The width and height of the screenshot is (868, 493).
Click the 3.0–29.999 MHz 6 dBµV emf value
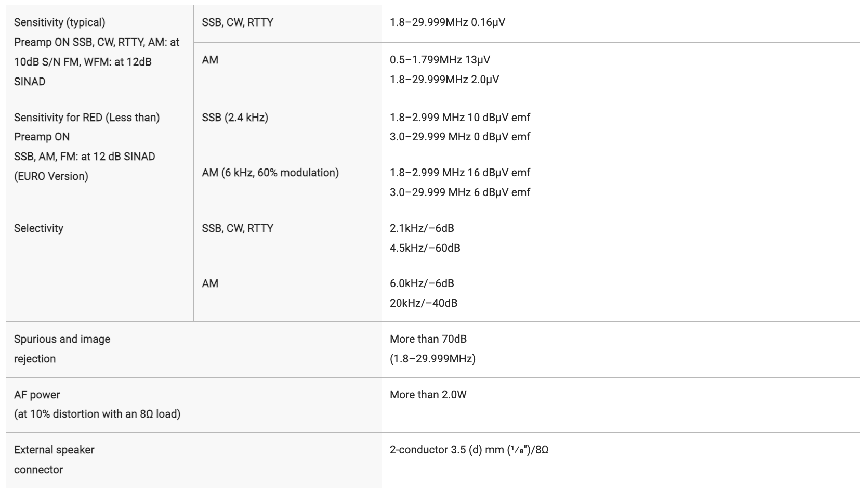[x=460, y=192]
